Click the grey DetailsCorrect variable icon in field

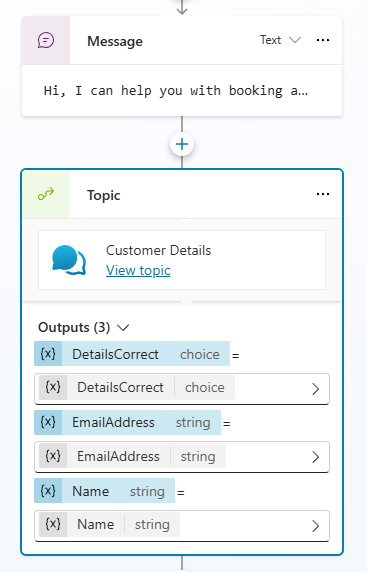[x=53, y=387]
